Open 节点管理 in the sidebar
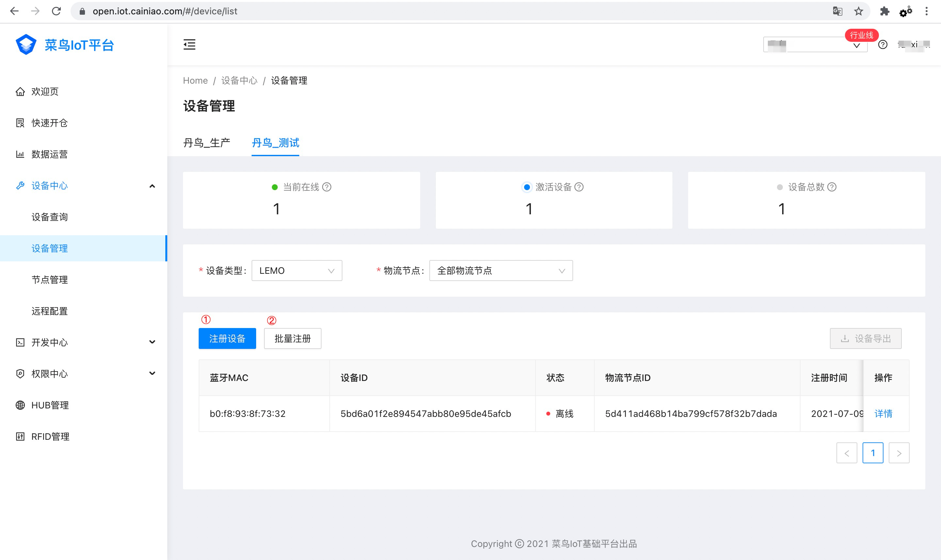The height and width of the screenshot is (560, 941). 49,280
